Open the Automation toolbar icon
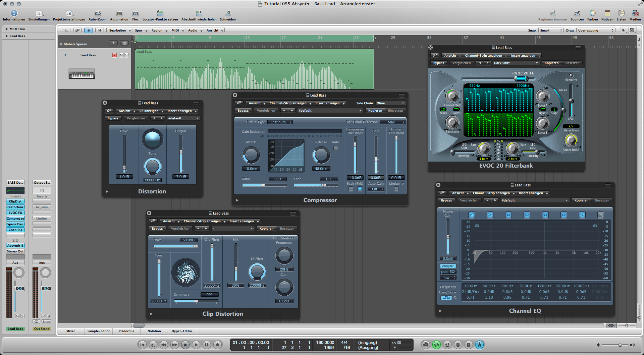 [x=119, y=14]
